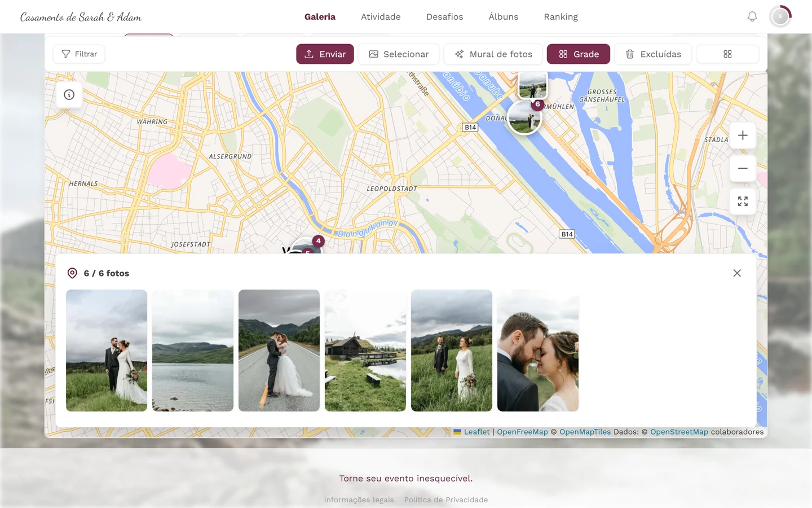
Task: Open the lake landscape photo thumbnail
Action: pyautogui.click(x=193, y=351)
